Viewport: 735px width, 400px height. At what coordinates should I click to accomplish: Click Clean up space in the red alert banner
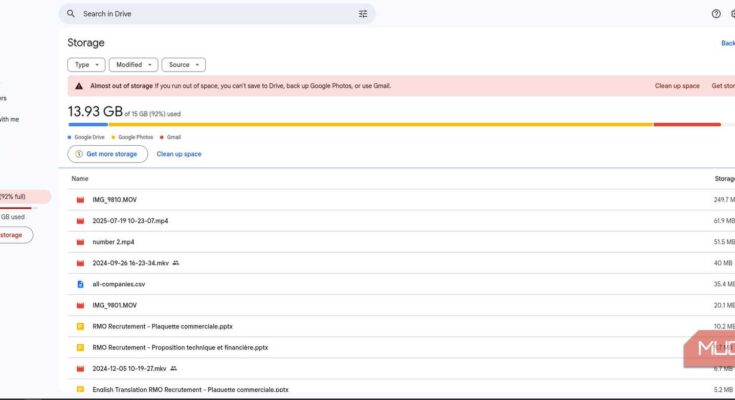click(x=677, y=86)
